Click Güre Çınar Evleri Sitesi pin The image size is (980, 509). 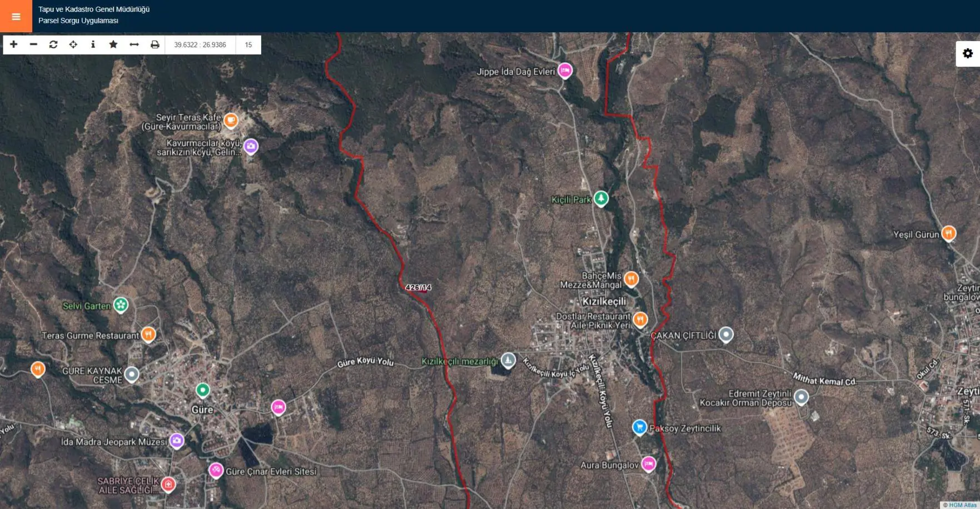[x=216, y=470]
